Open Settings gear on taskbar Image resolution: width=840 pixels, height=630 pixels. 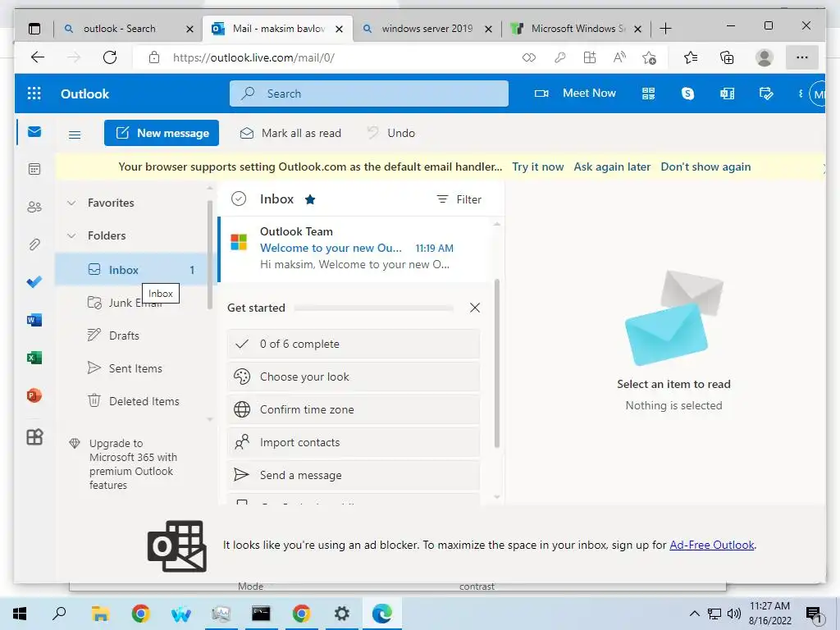click(x=342, y=614)
